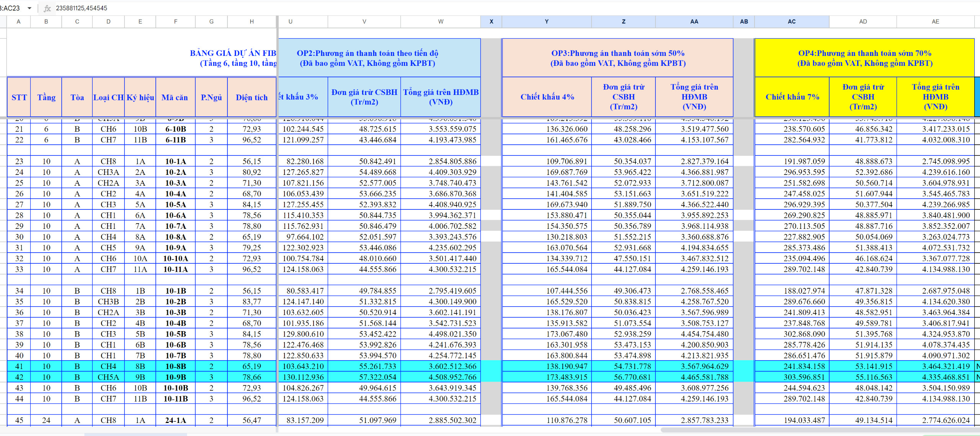The height and width of the screenshot is (436, 980).
Task: Select column Y header
Action: (x=546, y=21)
